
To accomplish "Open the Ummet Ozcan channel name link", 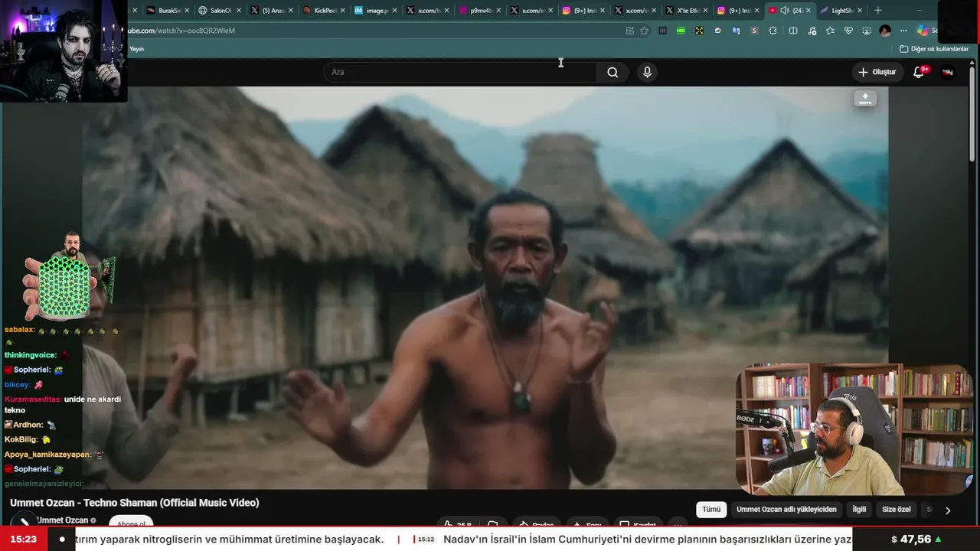I will (62, 520).
